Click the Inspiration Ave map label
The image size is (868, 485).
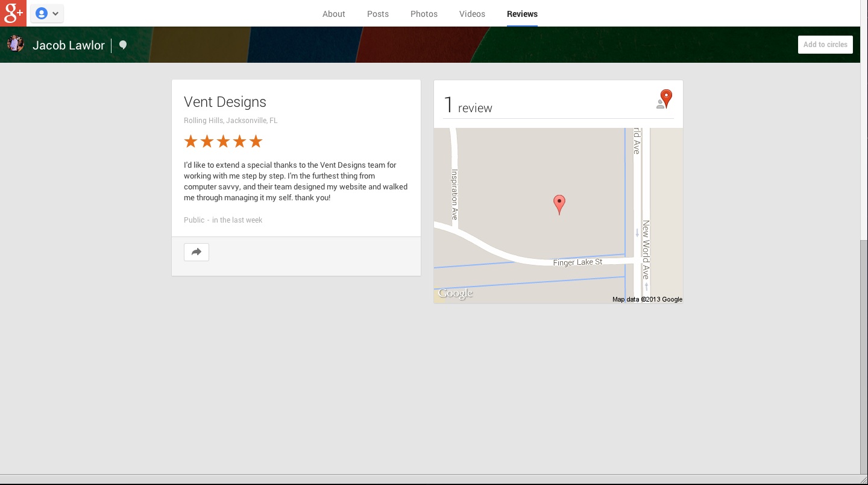point(455,194)
